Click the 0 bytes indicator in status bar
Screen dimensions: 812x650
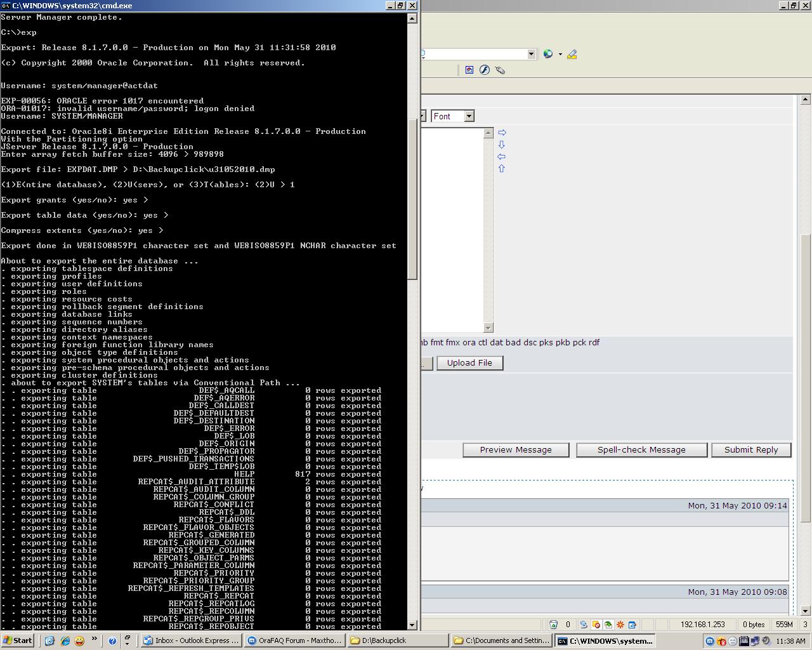(754, 625)
